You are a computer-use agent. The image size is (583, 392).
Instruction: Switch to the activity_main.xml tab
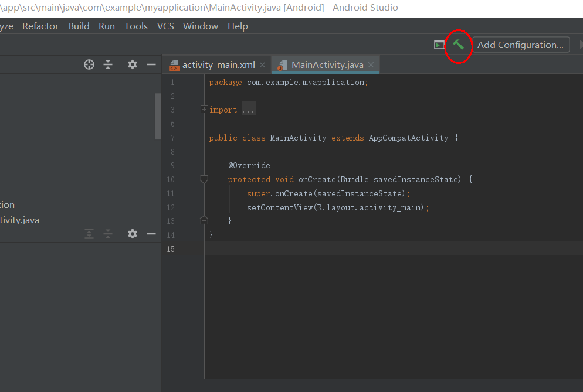(217, 64)
